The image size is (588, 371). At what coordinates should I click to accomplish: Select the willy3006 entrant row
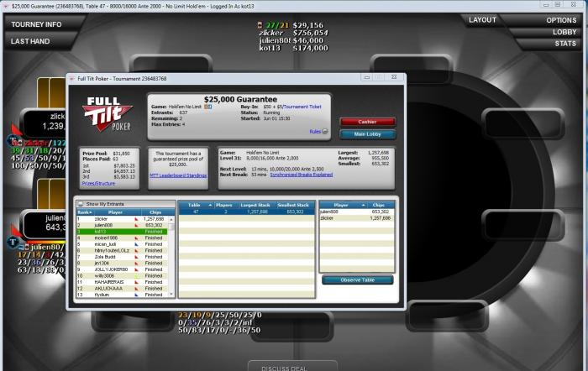[122, 276]
